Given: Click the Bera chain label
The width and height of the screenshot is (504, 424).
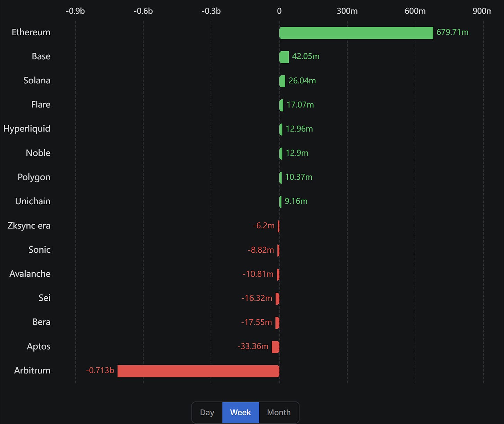Looking at the screenshot, I should (42, 322).
